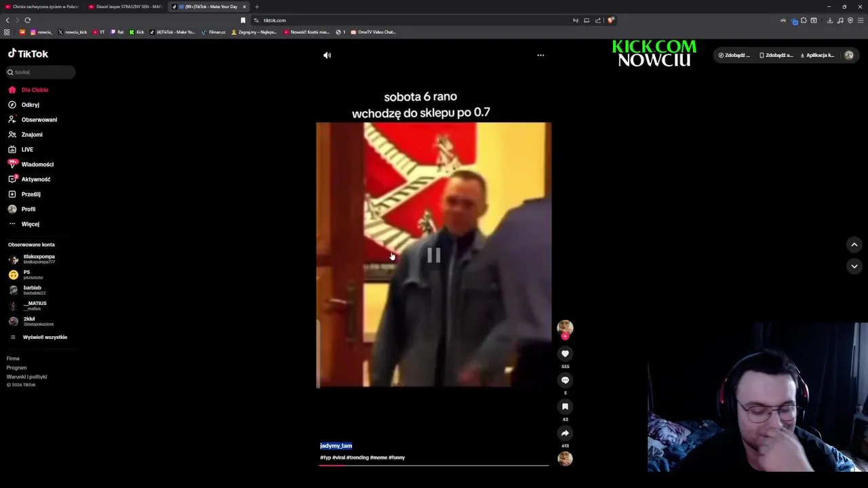This screenshot has width=868, height=488.
Task: Open followed account barbieb
Action: (x=27, y=290)
